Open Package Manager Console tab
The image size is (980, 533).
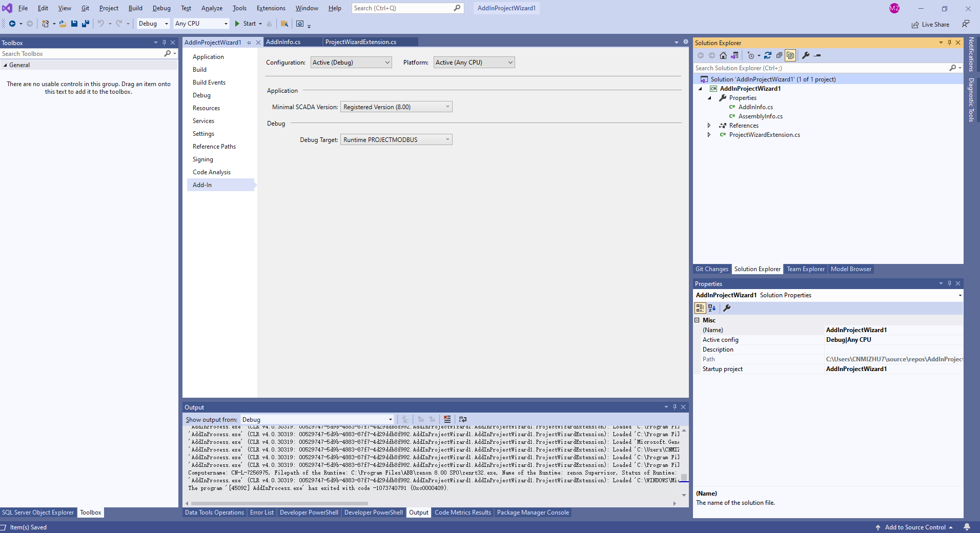pyautogui.click(x=533, y=512)
